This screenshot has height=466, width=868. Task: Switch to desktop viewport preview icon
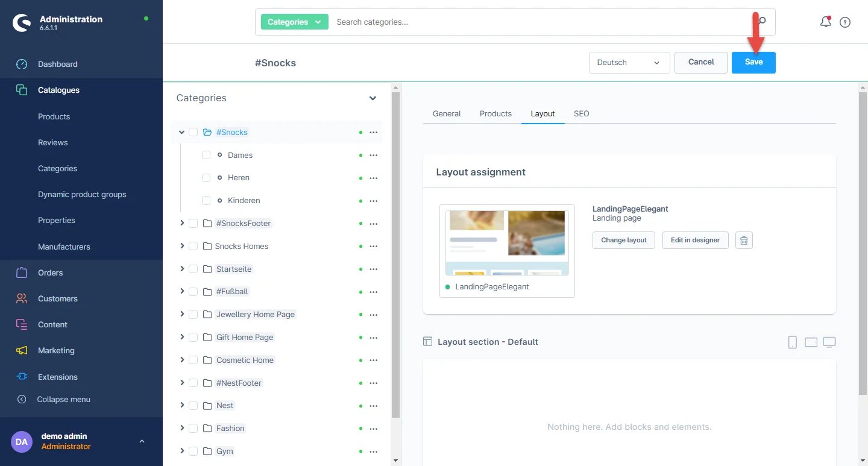click(829, 342)
